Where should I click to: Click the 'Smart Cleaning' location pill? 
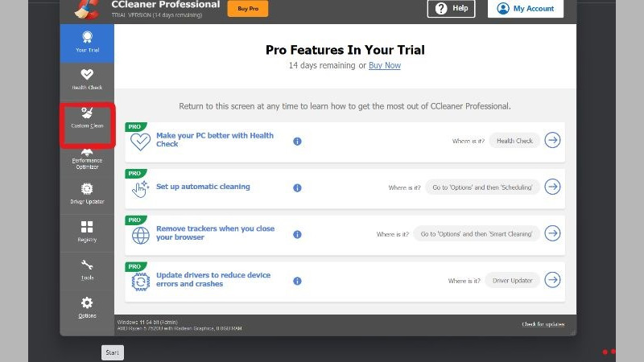(x=476, y=234)
